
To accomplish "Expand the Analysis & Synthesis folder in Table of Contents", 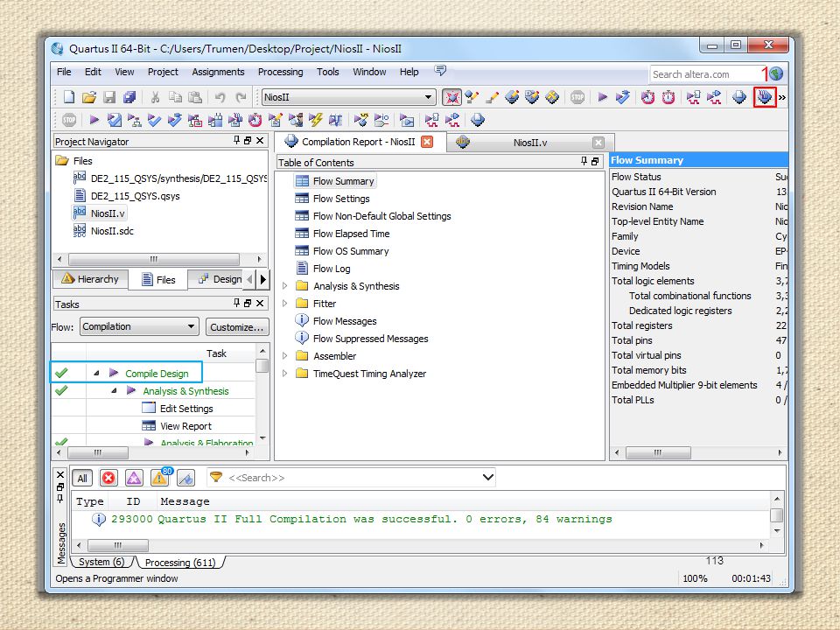I will [285, 286].
